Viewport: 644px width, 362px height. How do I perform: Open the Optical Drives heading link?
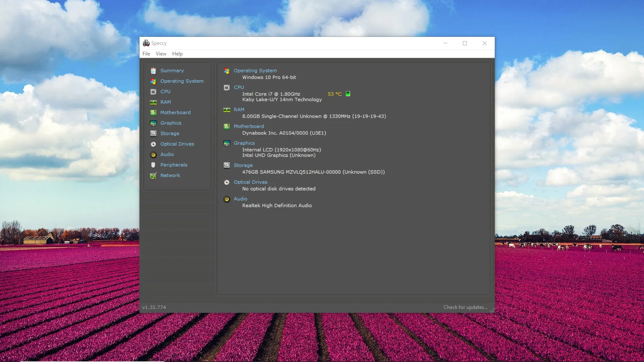(x=251, y=182)
